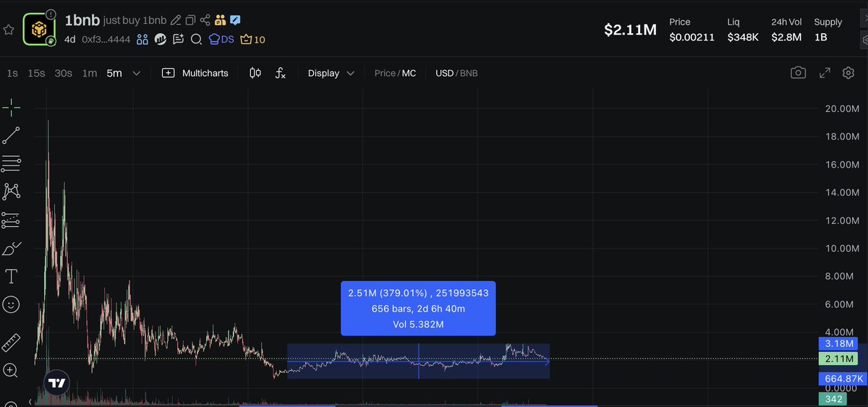Click the Supply 1B stat
The width and height of the screenshot is (868, 407).
coord(828,30)
